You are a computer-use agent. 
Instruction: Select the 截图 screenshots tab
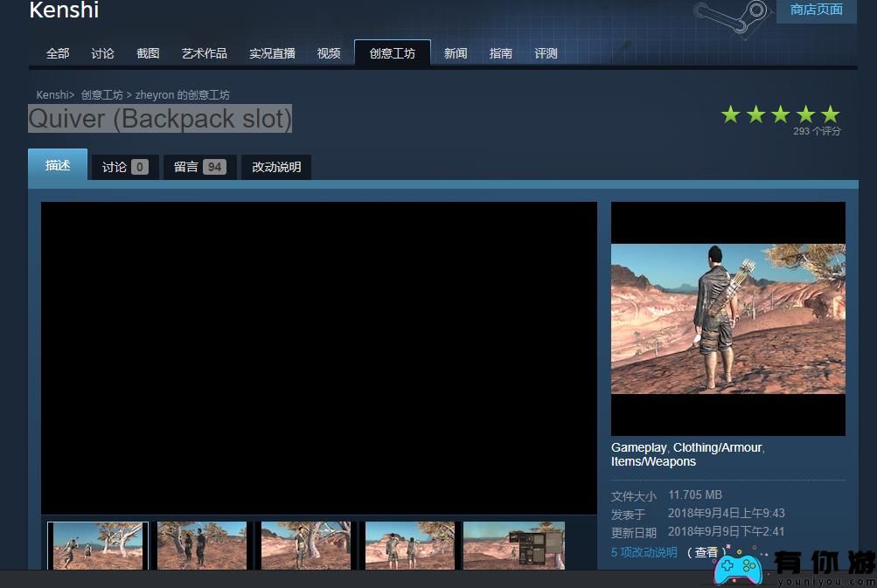tap(147, 53)
